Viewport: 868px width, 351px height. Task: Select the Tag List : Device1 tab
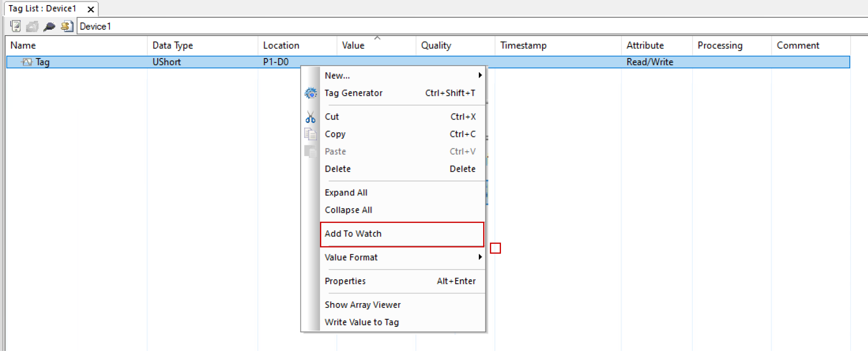point(42,9)
